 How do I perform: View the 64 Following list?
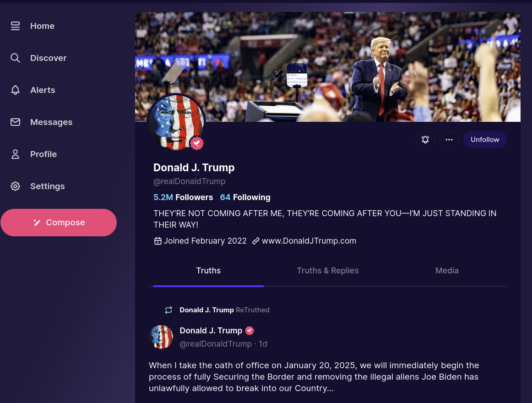pyautogui.click(x=245, y=197)
